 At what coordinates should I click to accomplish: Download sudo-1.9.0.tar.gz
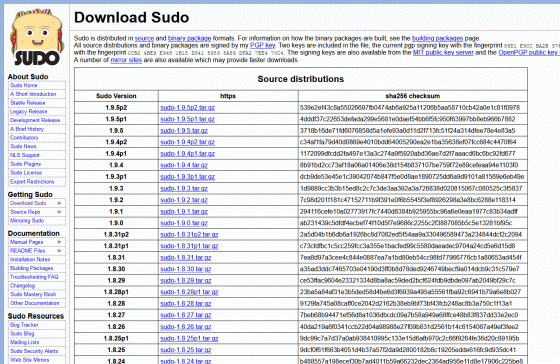(x=184, y=223)
